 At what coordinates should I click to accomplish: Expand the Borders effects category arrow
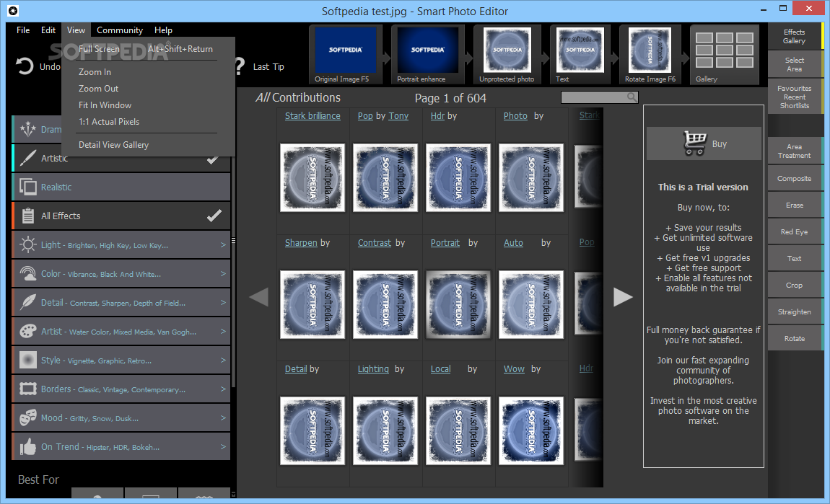(x=223, y=389)
